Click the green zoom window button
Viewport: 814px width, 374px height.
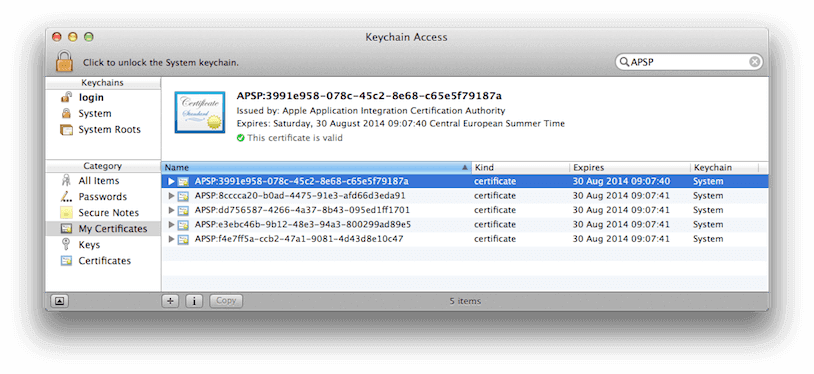point(89,37)
